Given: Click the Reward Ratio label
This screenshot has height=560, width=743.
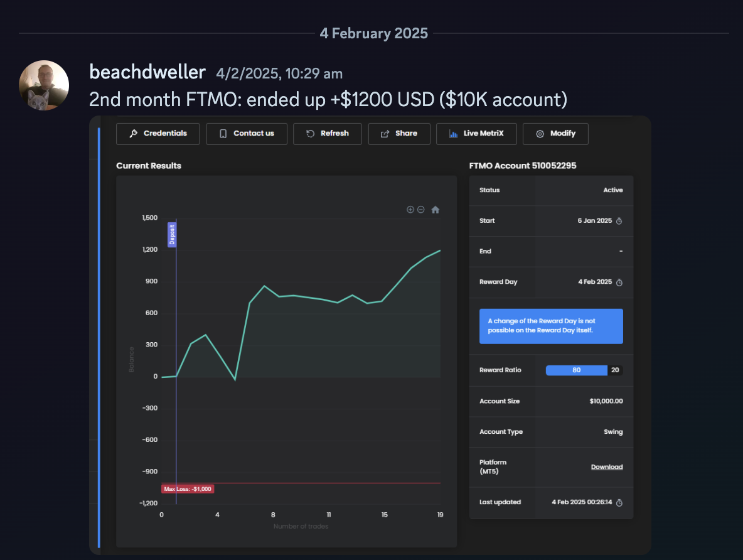Looking at the screenshot, I should 500,370.
